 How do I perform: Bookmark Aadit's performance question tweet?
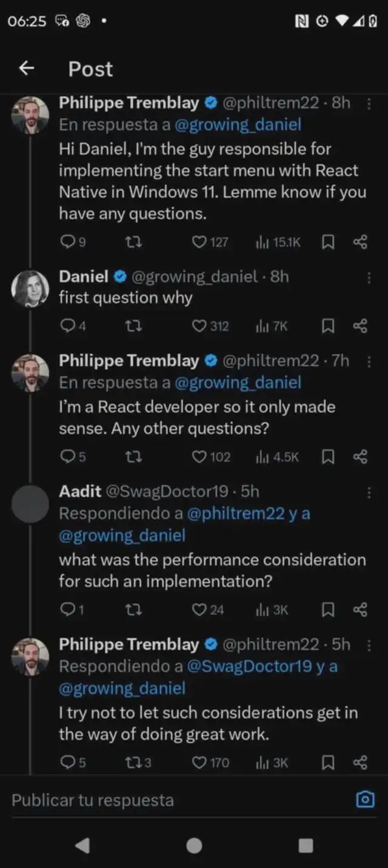point(327,610)
